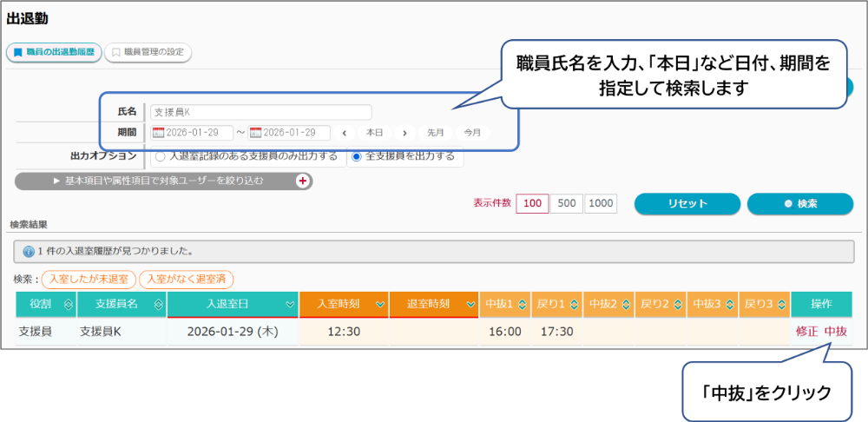Screen dimensions: 868x422
Task: Click the plus icon on filter bar
Action: 303,181
